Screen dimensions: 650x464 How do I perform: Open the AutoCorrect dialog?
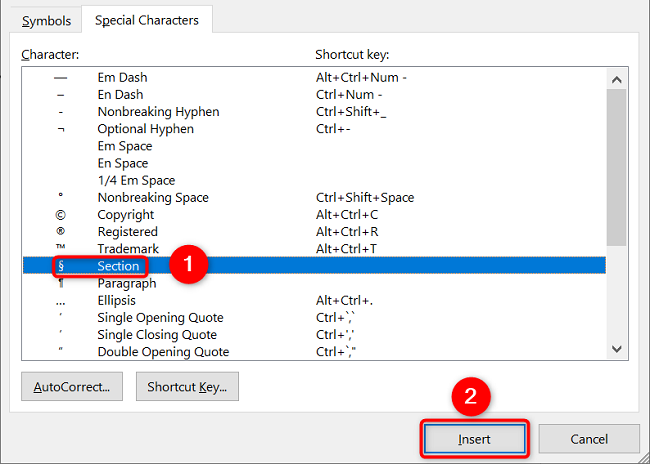coord(71,386)
